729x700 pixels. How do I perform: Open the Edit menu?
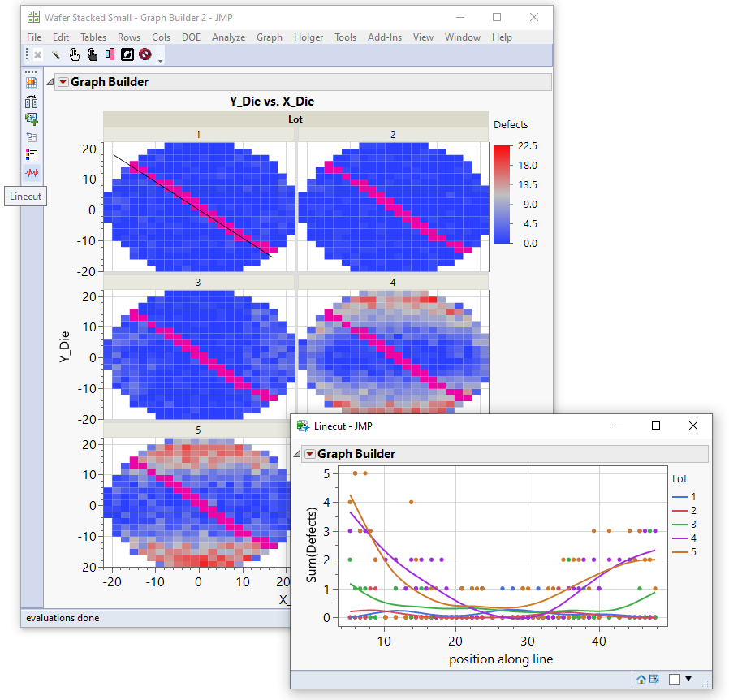pos(60,37)
